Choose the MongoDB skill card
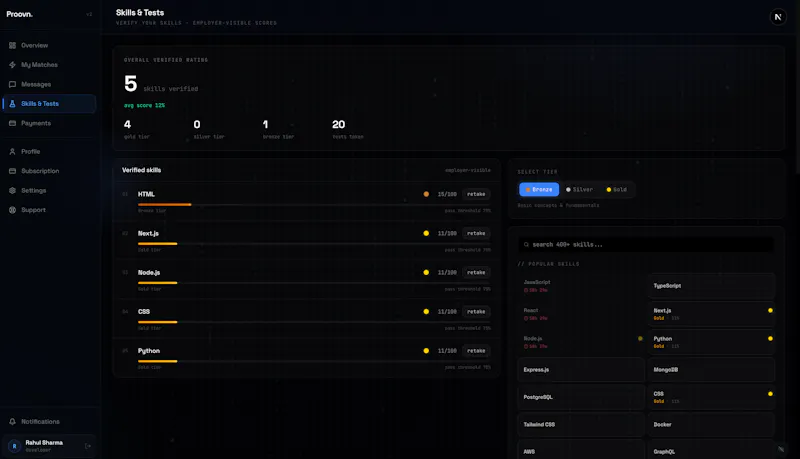Viewport: 800px width, 459px height. point(711,370)
